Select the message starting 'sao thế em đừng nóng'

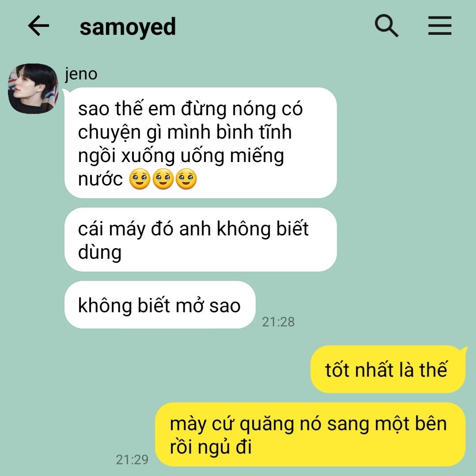point(200,143)
